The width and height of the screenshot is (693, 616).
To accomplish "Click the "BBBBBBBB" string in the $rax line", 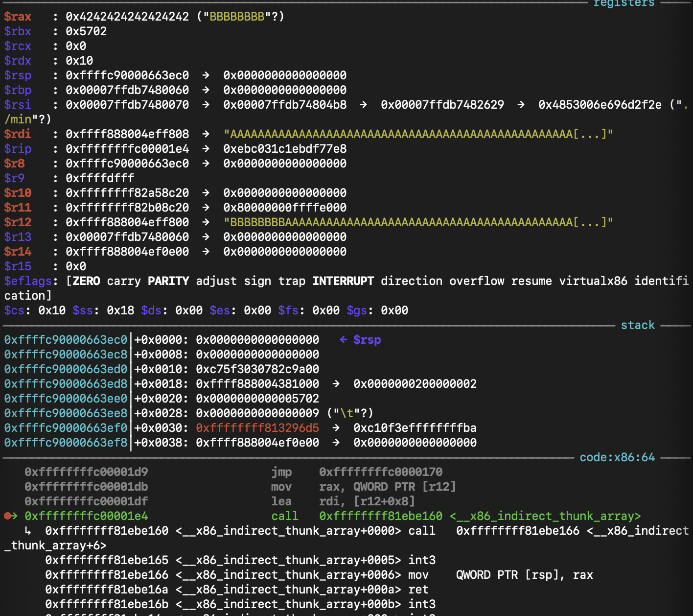I will (x=237, y=17).
